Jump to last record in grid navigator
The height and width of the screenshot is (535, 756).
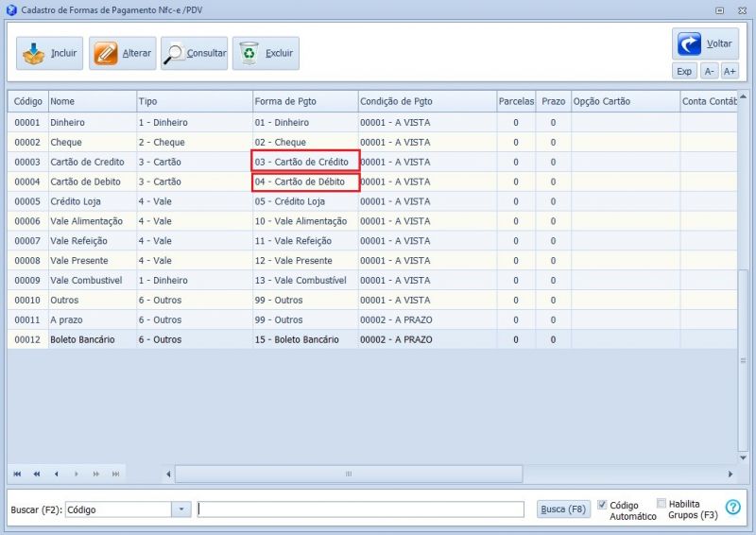pos(115,474)
